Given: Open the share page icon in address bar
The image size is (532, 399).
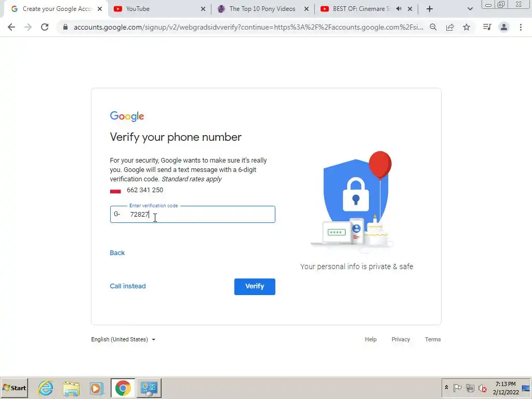Looking at the screenshot, I should click(x=450, y=27).
